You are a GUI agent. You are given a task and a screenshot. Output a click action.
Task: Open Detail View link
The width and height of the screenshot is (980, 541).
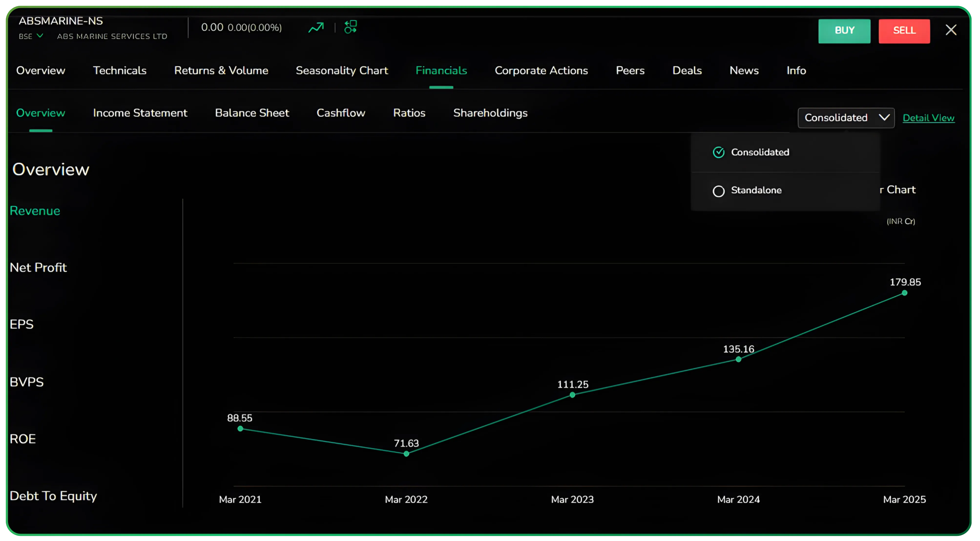[929, 118]
